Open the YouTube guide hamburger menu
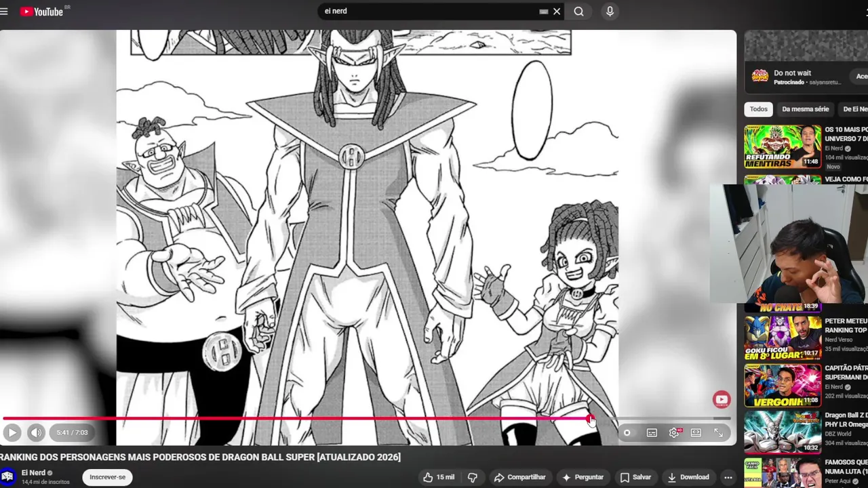This screenshot has width=868, height=488. 4,12
